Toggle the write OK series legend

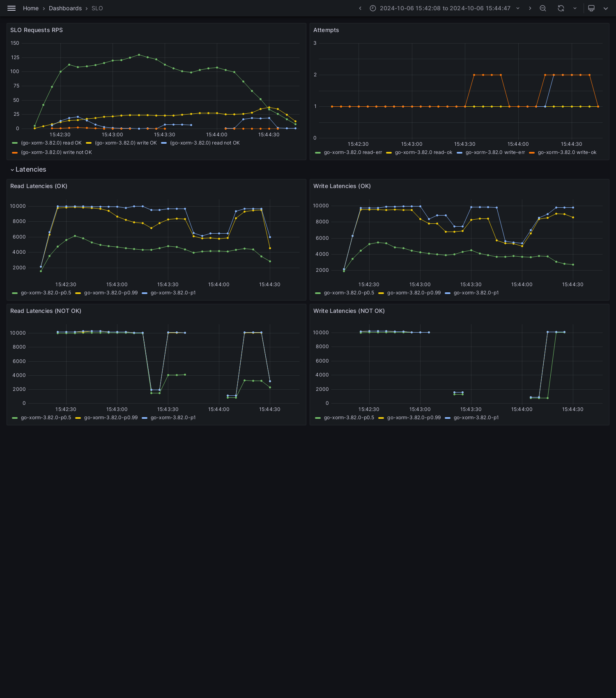[x=126, y=143]
